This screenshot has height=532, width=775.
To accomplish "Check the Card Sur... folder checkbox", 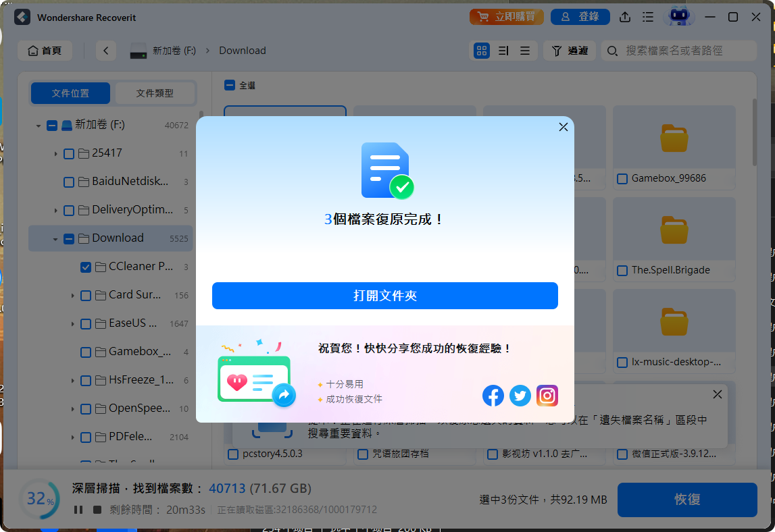I will click(x=86, y=296).
